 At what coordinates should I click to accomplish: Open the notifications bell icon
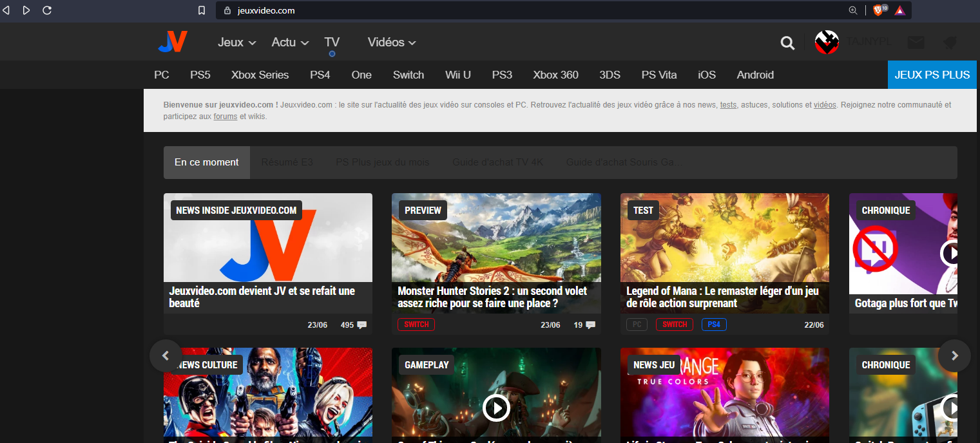click(x=949, y=42)
